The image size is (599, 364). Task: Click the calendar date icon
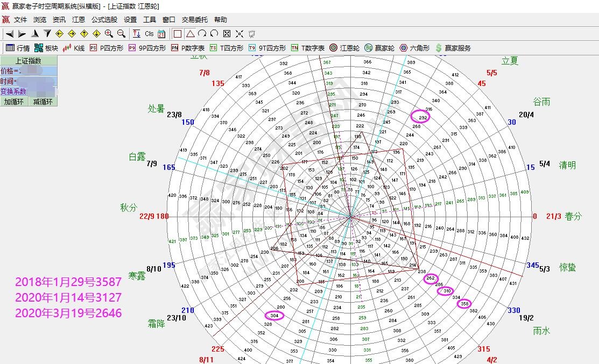(161, 33)
